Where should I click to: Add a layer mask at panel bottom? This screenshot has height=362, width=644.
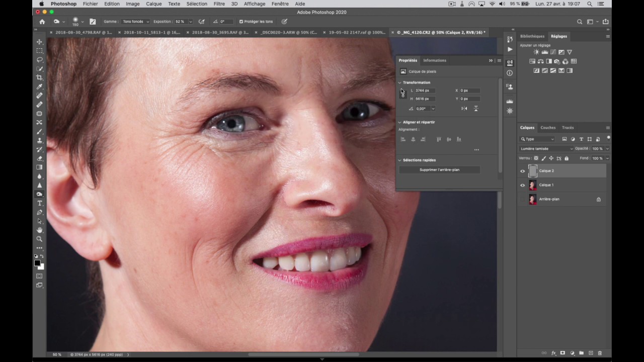point(562,353)
